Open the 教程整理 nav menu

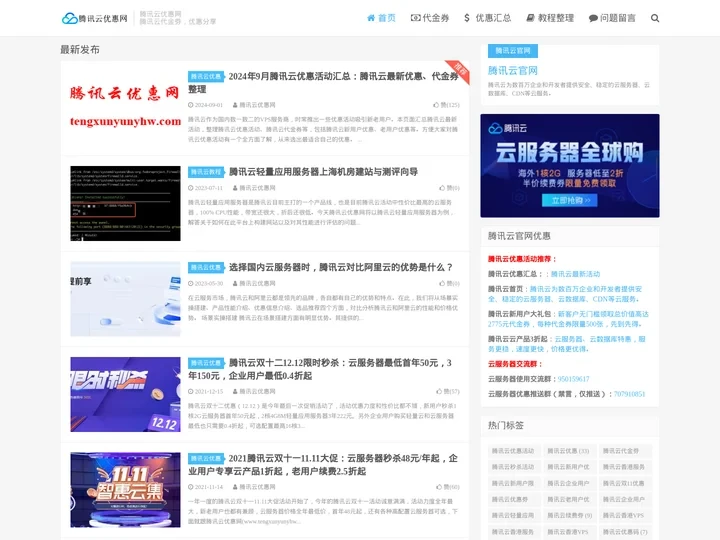(550, 18)
